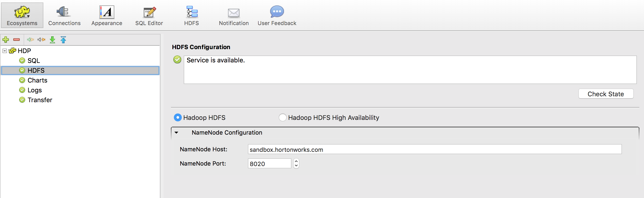644x198 pixels.
Task: Open the Appearance settings
Action: pyautogui.click(x=106, y=15)
